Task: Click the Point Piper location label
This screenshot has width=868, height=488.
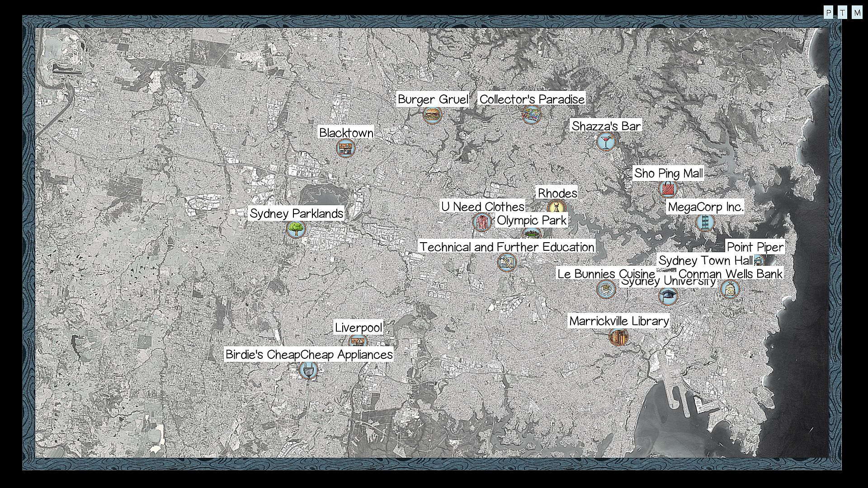Action: click(x=755, y=247)
